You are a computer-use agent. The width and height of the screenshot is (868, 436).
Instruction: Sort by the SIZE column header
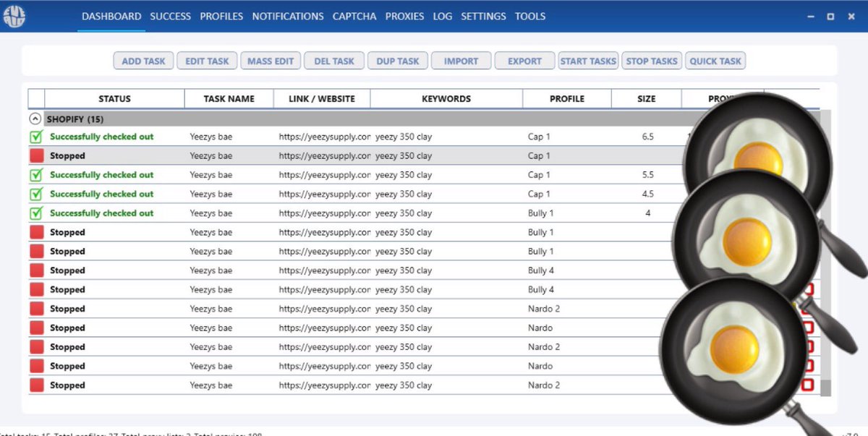[x=647, y=98]
